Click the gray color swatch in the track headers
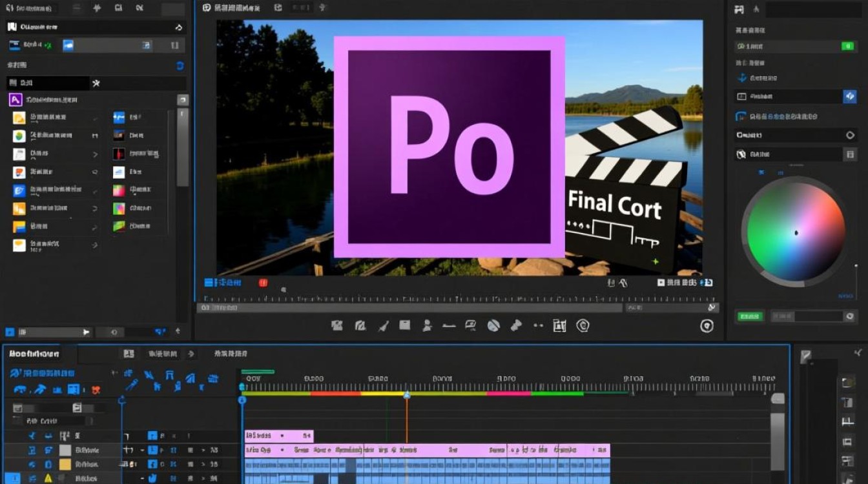This screenshot has height=484, width=868. point(65,450)
